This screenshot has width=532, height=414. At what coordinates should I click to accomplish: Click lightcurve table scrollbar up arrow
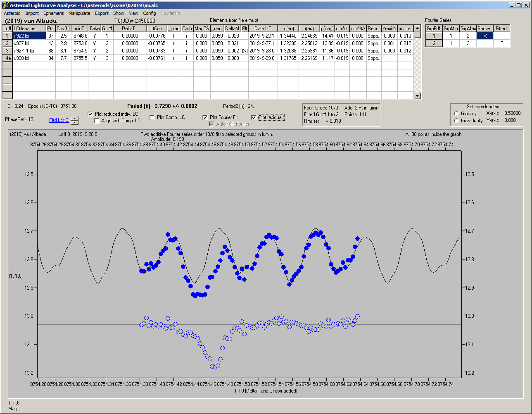click(x=418, y=28)
